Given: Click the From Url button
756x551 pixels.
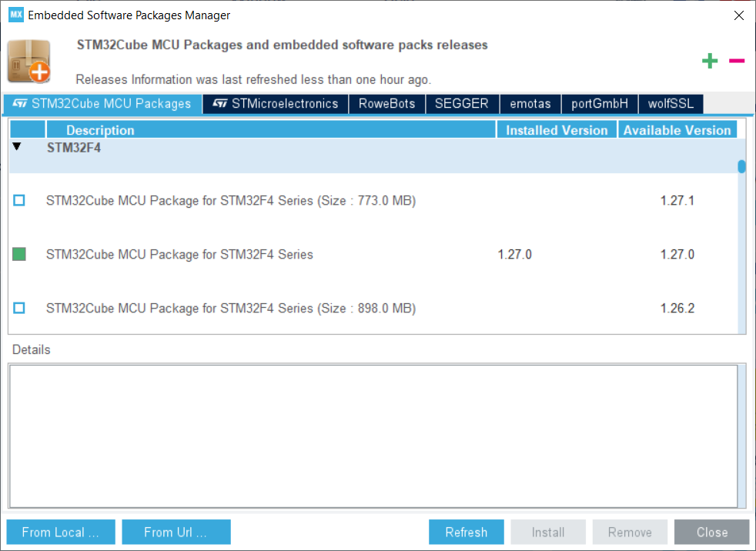Looking at the screenshot, I should click(176, 532).
